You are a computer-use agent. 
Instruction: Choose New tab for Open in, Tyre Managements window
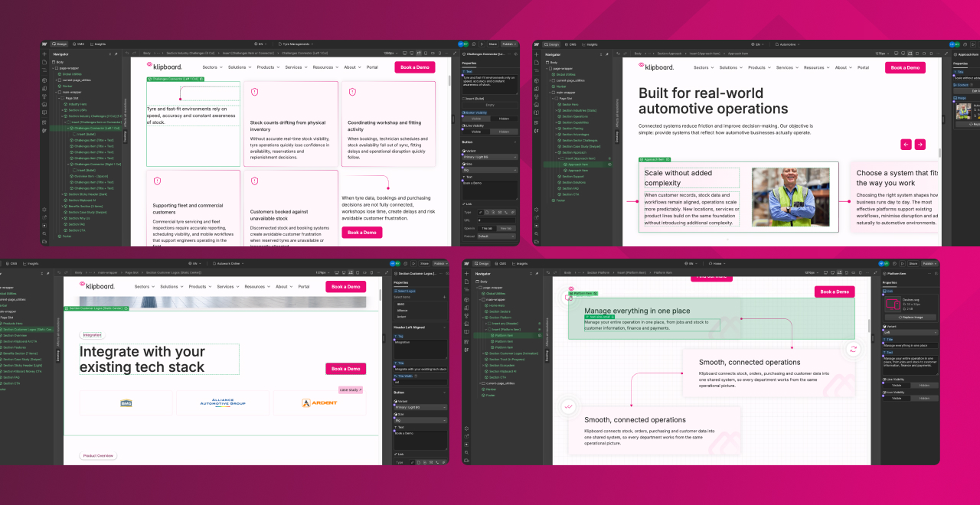coord(507,228)
